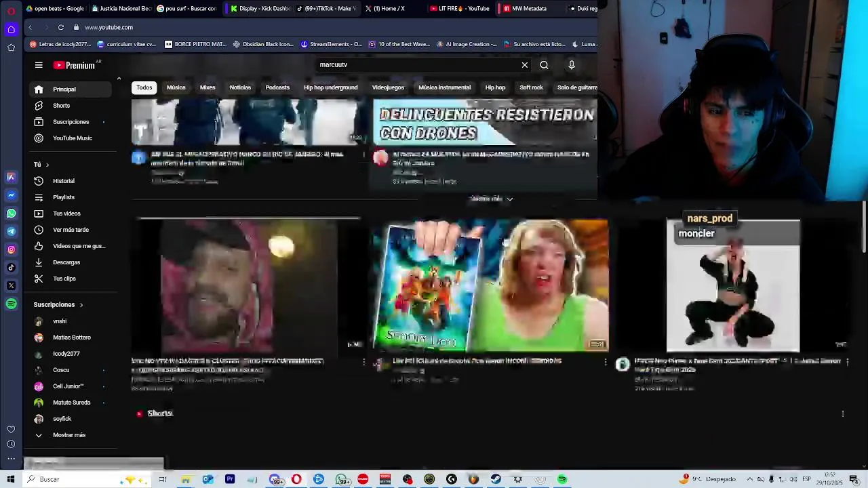Open Videos que me gustan list
The width and height of the screenshot is (868, 488).
point(71,246)
